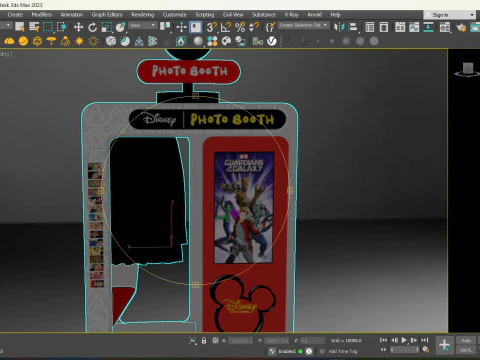Viewport: 480px width, 360px height.
Task: Open Create Selection Set dropdown
Action: pos(303,25)
